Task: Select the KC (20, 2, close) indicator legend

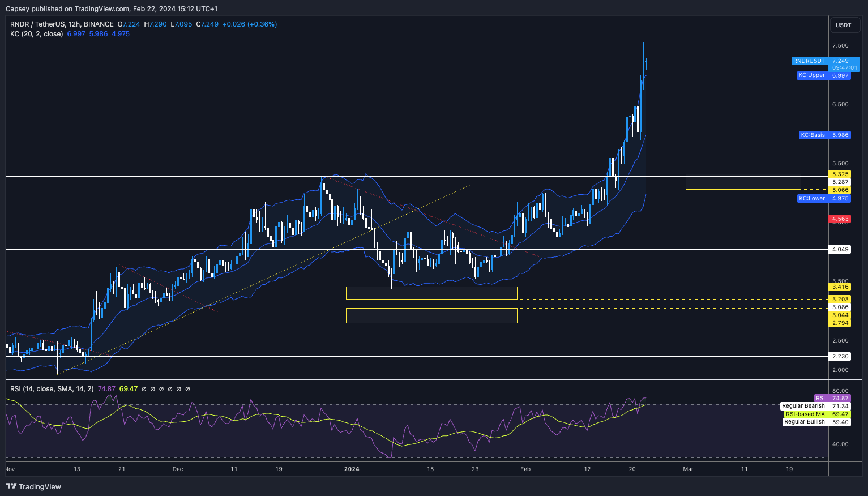Action: tap(36, 34)
